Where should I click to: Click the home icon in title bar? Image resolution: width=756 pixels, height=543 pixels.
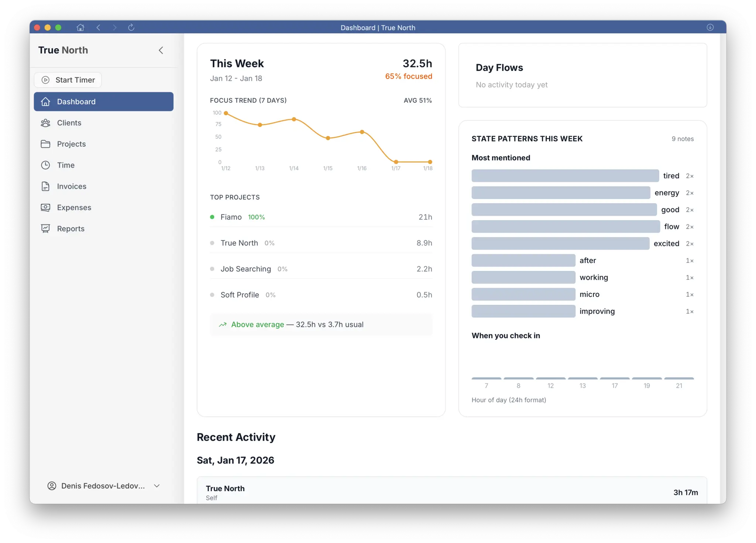click(80, 27)
